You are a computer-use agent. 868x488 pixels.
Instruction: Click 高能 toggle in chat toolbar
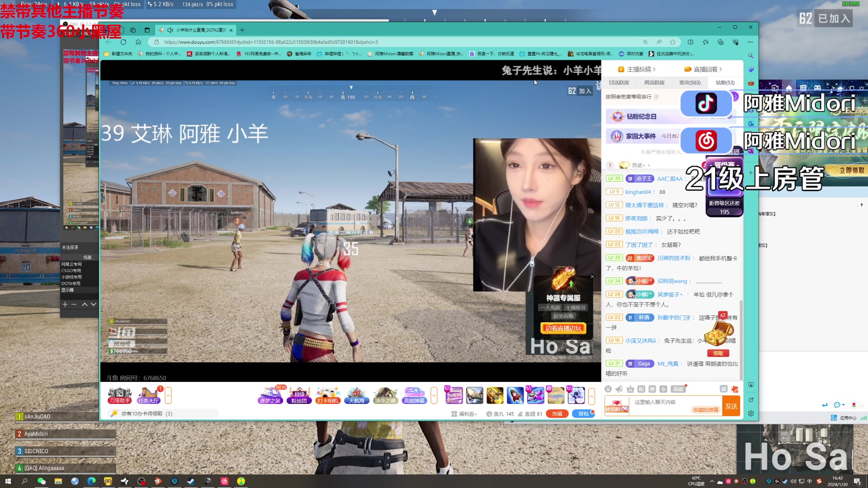point(678,389)
